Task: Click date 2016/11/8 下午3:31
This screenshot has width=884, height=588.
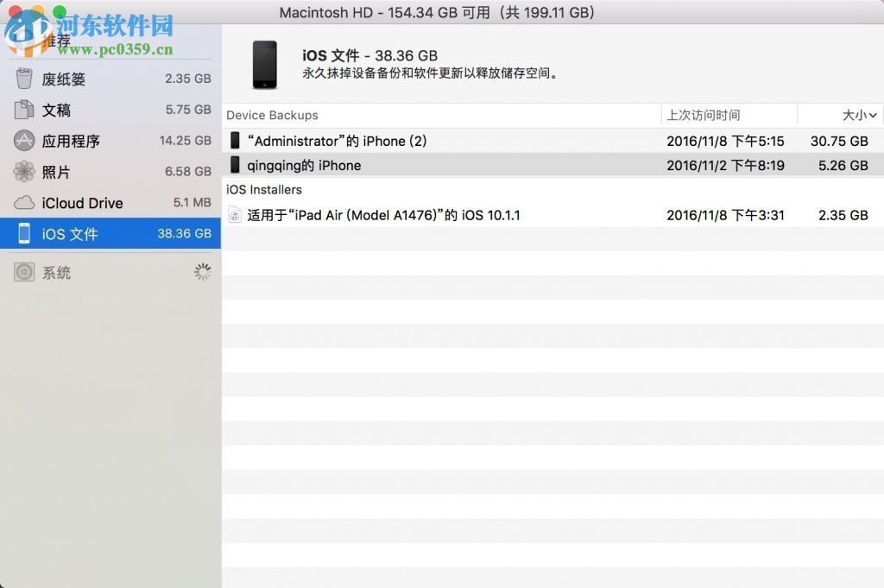Action: point(725,215)
